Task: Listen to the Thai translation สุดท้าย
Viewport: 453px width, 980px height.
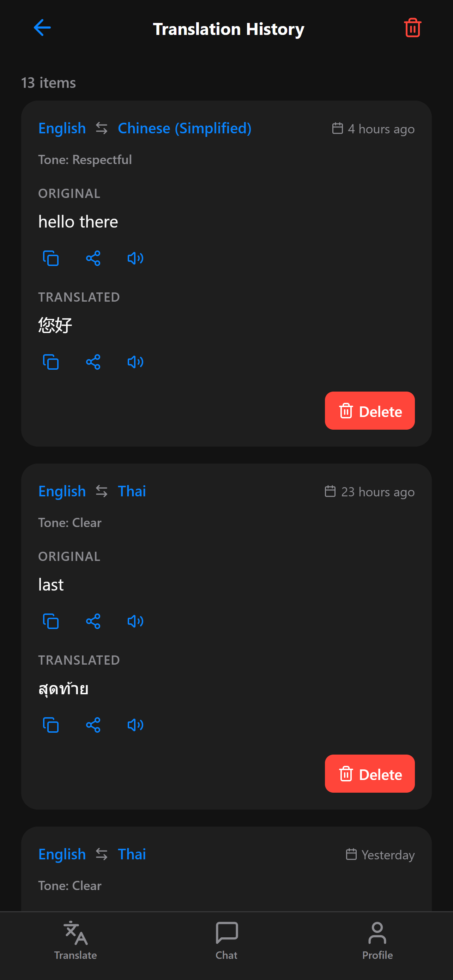Action: [135, 725]
